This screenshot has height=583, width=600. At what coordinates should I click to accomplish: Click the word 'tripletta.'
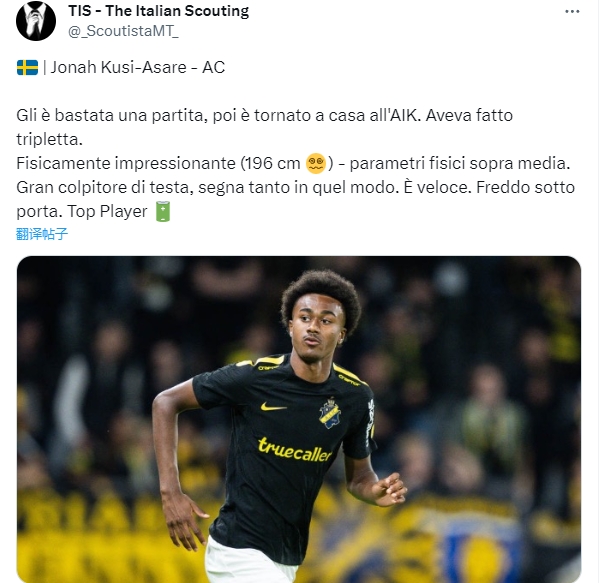click(49, 140)
